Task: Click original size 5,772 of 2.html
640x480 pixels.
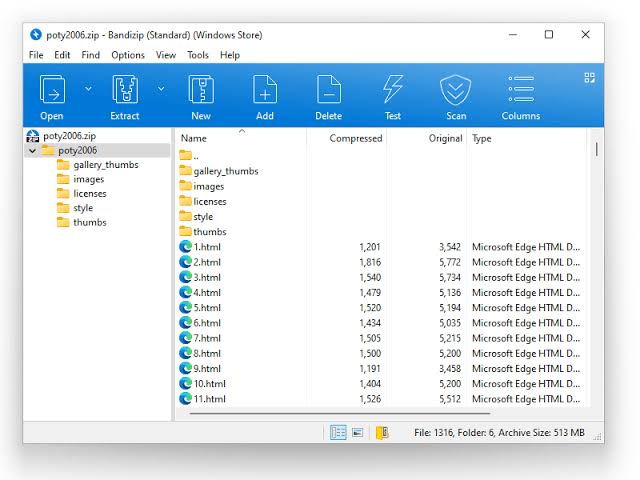Action: 450,262
